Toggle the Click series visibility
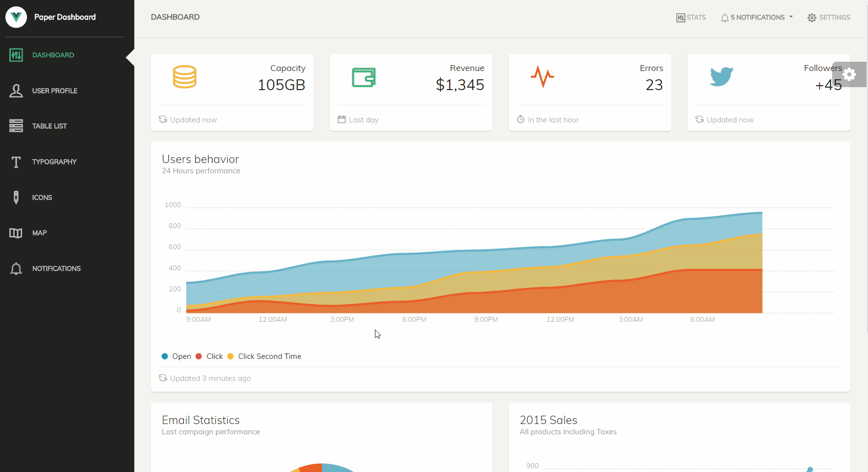Image resolution: width=868 pixels, height=472 pixels. pyautogui.click(x=209, y=356)
